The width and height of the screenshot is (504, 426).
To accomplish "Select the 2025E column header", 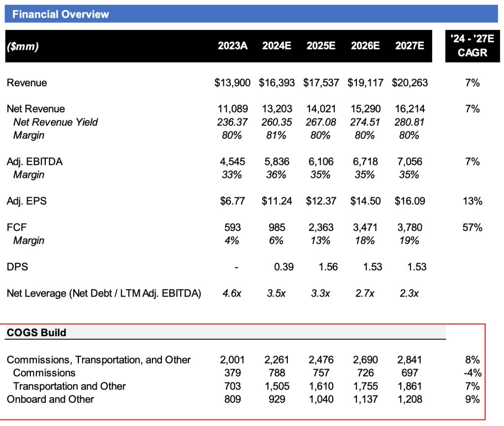I will [x=321, y=46].
